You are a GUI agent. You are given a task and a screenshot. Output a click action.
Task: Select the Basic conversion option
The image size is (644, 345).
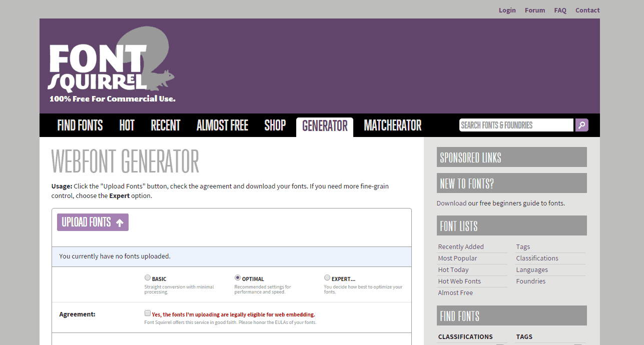(148, 278)
